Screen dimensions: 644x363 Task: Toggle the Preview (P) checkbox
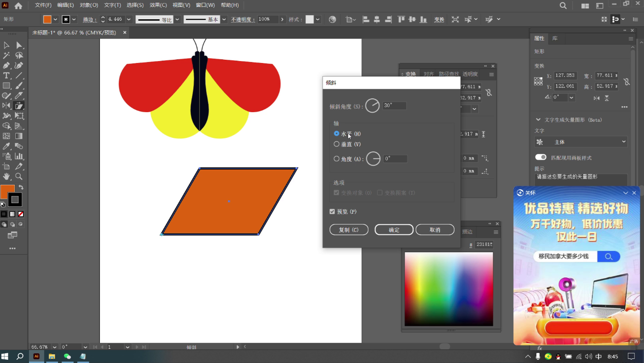(x=332, y=211)
